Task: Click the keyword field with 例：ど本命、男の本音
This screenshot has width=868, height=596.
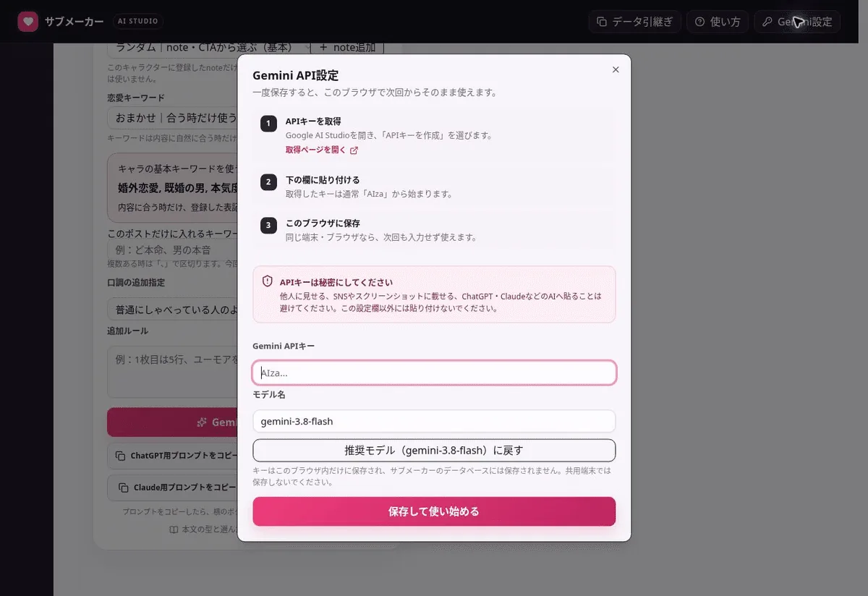Action: pyautogui.click(x=173, y=250)
